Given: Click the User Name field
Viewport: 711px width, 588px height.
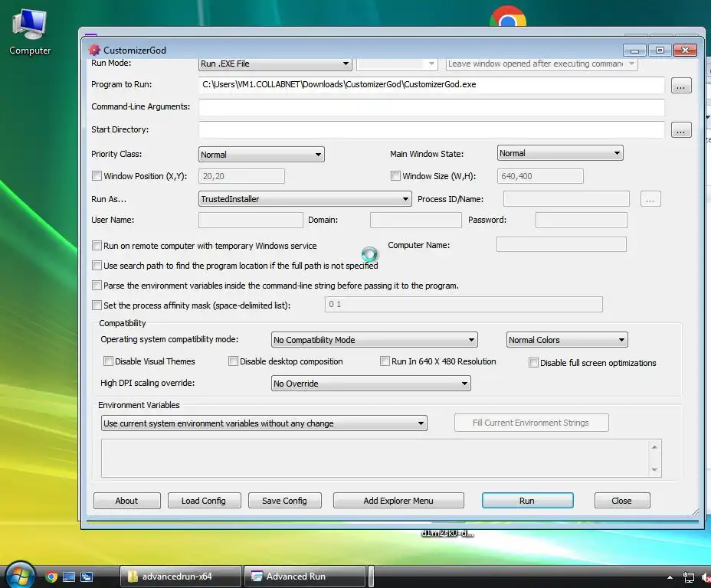Looking at the screenshot, I should coord(251,220).
